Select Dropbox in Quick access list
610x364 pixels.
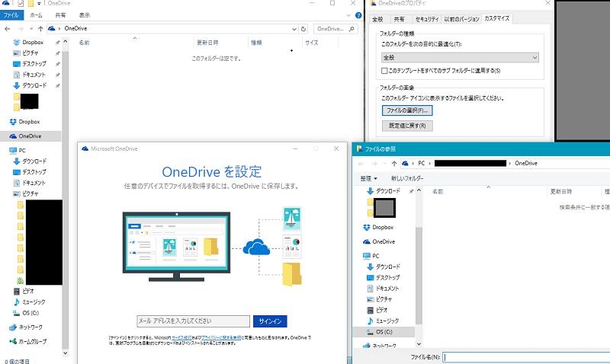click(33, 43)
